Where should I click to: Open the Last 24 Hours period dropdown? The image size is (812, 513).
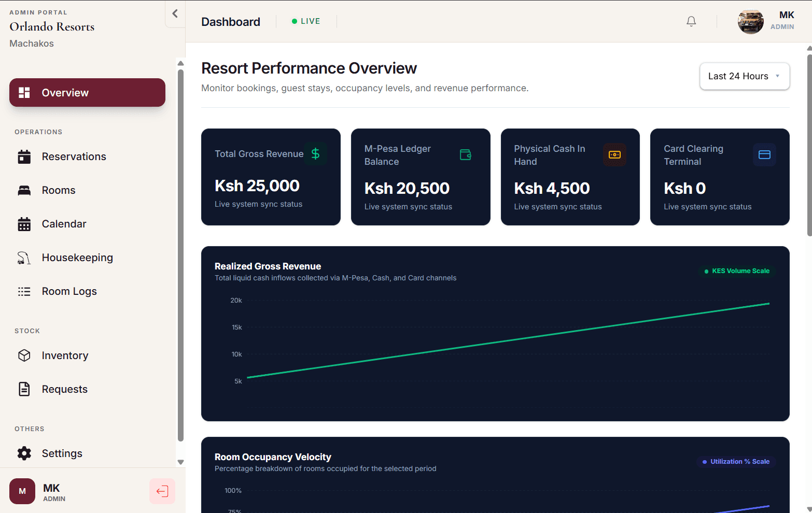pyautogui.click(x=745, y=76)
